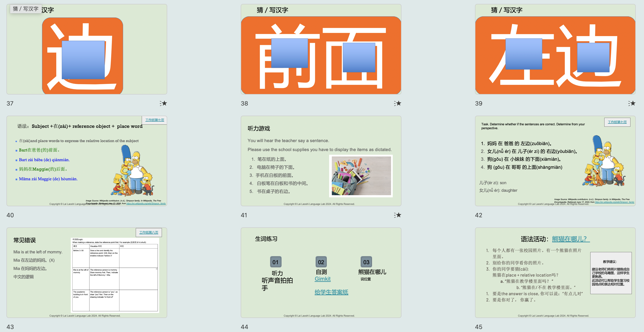The height and width of the screenshot is (332, 644).
Task: Select slide 42 sentence task thumbnail
Action: [555, 161]
